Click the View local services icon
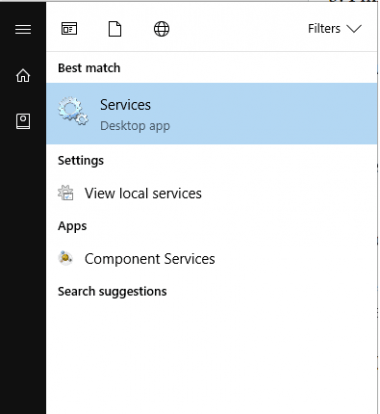 click(66, 193)
